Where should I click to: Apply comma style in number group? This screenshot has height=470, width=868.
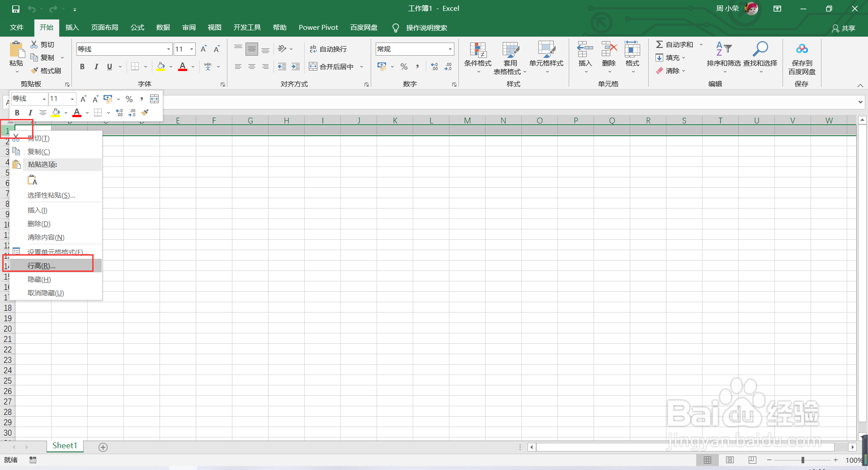[417, 66]
